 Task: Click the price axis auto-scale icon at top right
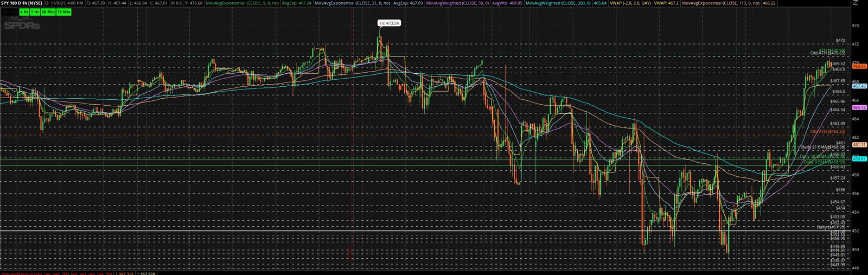click(855, 3)
